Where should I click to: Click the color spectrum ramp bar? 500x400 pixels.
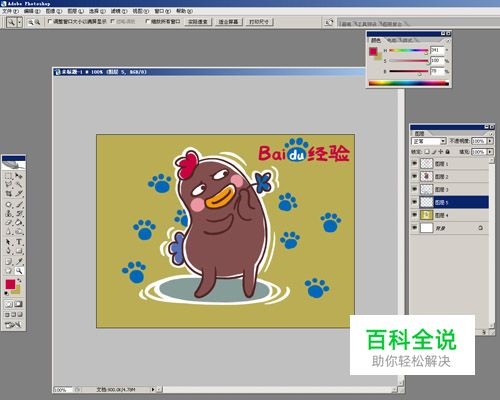click(409, 83)
